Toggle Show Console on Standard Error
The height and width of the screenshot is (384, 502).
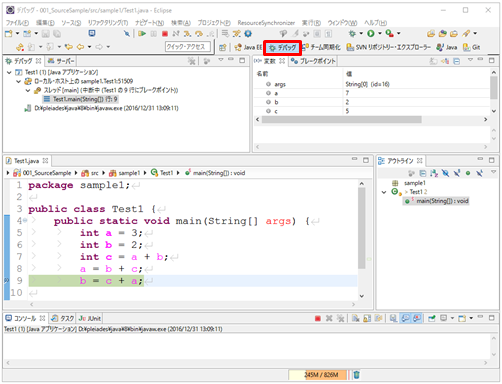417,319
